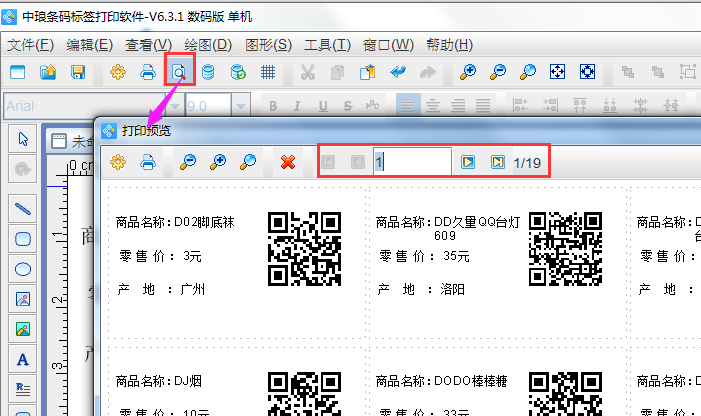The height and width of the screenshot is (416, 701).
Task: Jump to last page in print preview
Action: (497, 161)
